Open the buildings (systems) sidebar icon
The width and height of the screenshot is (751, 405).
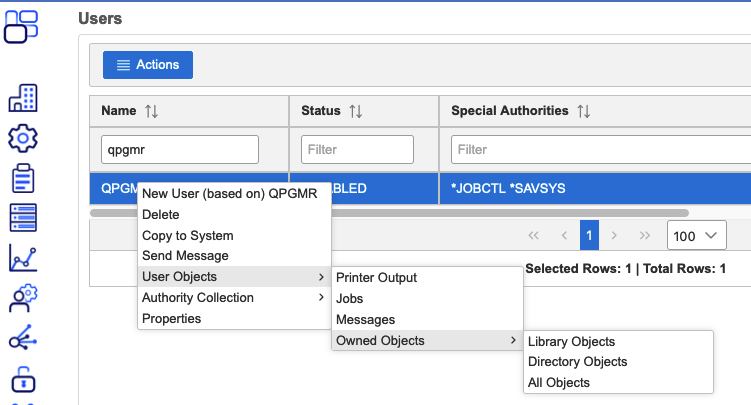click(x=22, y=97)
